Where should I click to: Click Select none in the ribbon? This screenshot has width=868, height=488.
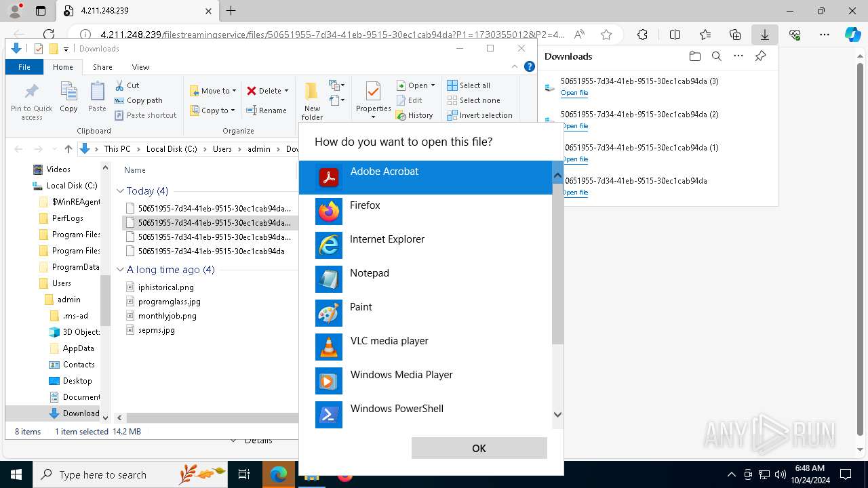[x=473, y=100]
